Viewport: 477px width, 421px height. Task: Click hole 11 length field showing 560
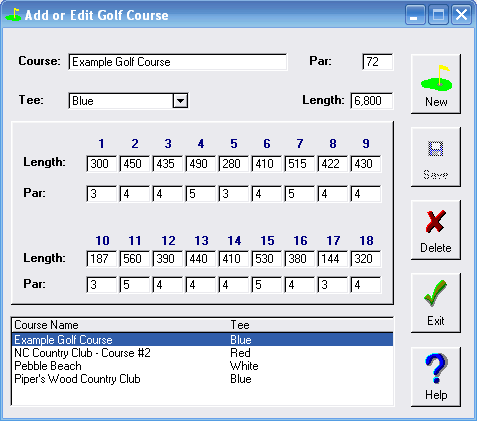click(x=134, y=259)
